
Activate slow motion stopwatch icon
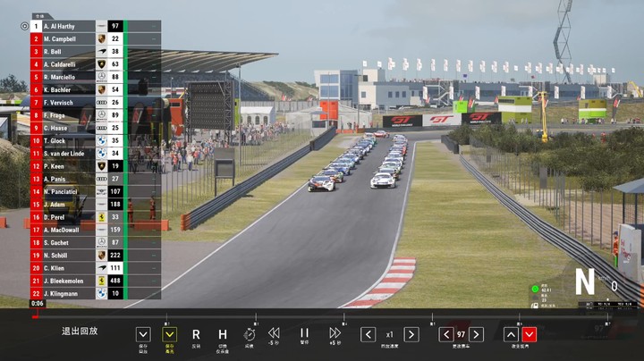(x=249, y=335)
